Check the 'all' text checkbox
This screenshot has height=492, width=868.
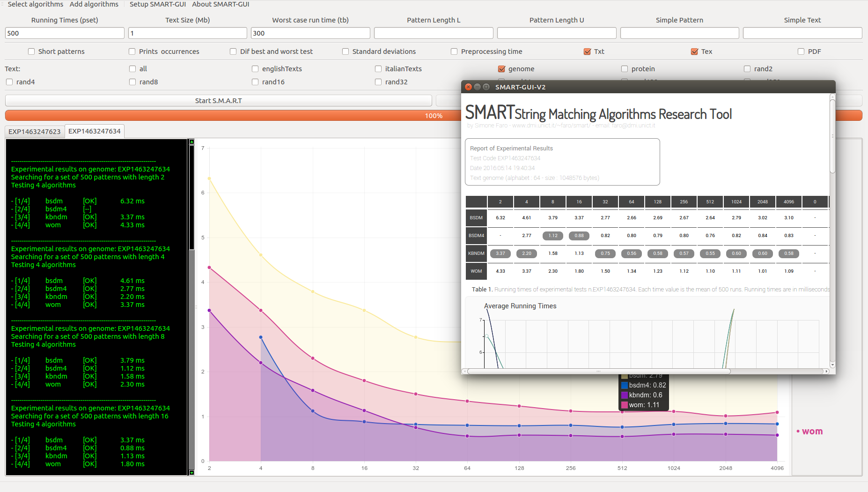coord(132,69)
